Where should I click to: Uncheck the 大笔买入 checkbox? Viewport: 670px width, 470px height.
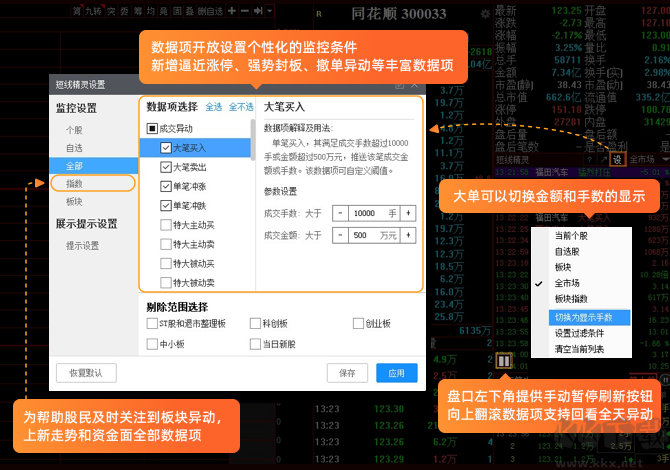pos(166,148)
